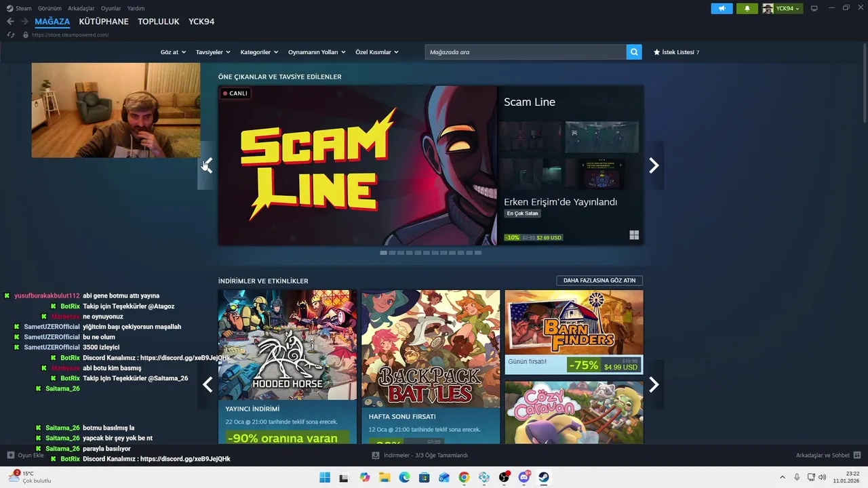Open Copilot from the taskbar
Image resolution: width=868 pixels, height=488 pixels.
[x=365, y=477]
